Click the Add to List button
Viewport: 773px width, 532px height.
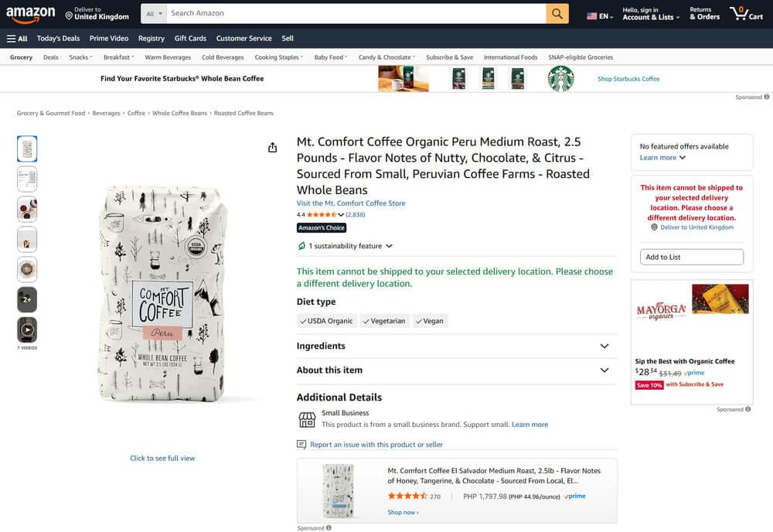[691, 257]
